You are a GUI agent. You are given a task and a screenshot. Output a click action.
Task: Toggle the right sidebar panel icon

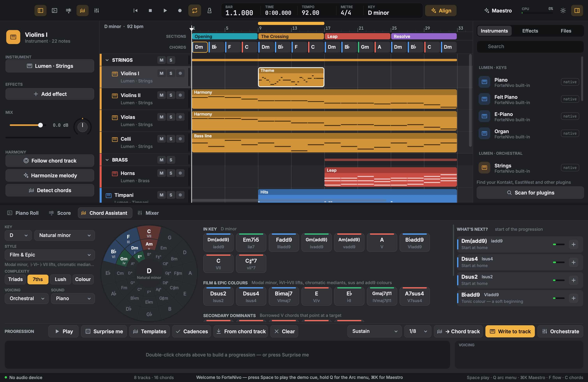(x=577, y=11)
